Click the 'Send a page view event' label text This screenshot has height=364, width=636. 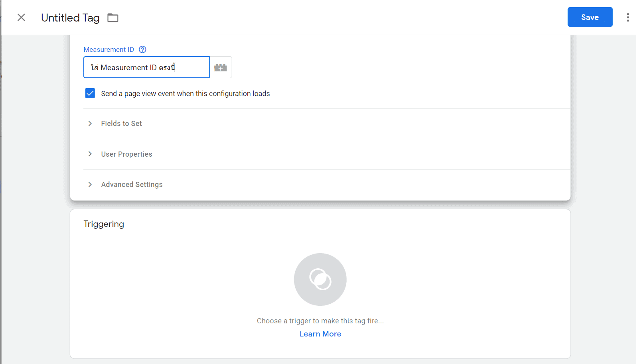185,94
